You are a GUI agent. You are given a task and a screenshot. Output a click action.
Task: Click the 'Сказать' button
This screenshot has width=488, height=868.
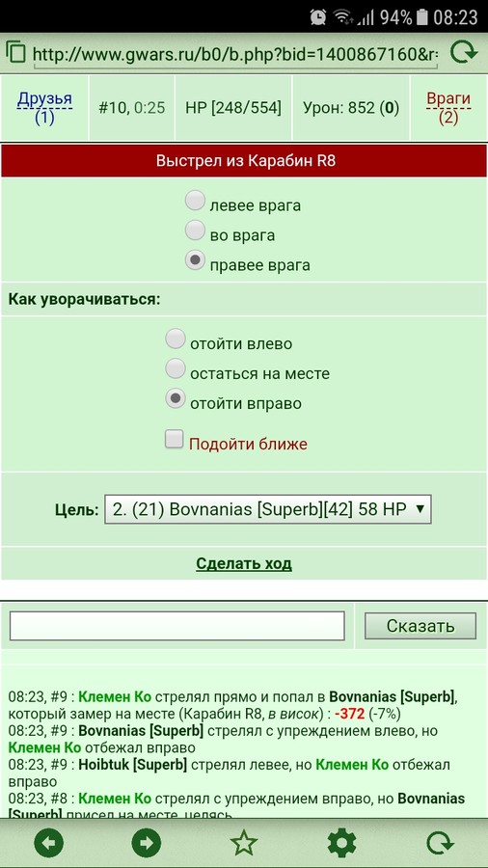coord(420,626)
